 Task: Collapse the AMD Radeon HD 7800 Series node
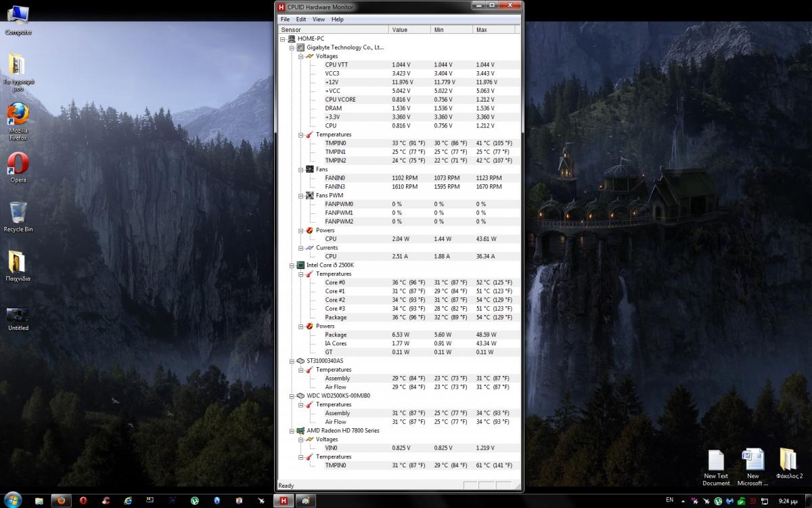click(x=292, y=431)
